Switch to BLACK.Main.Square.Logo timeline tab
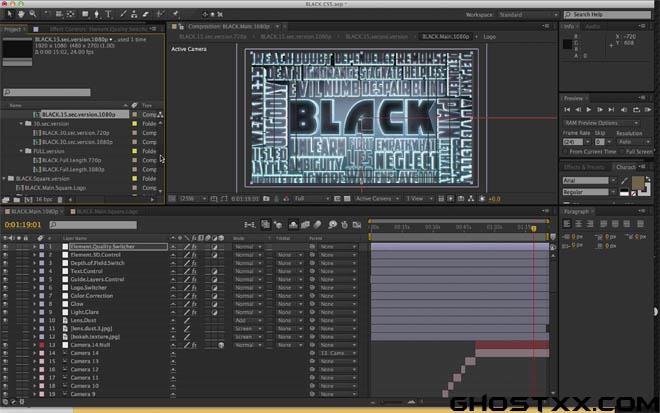This screenshot has height=413, width=660. (x=106, y=211)
